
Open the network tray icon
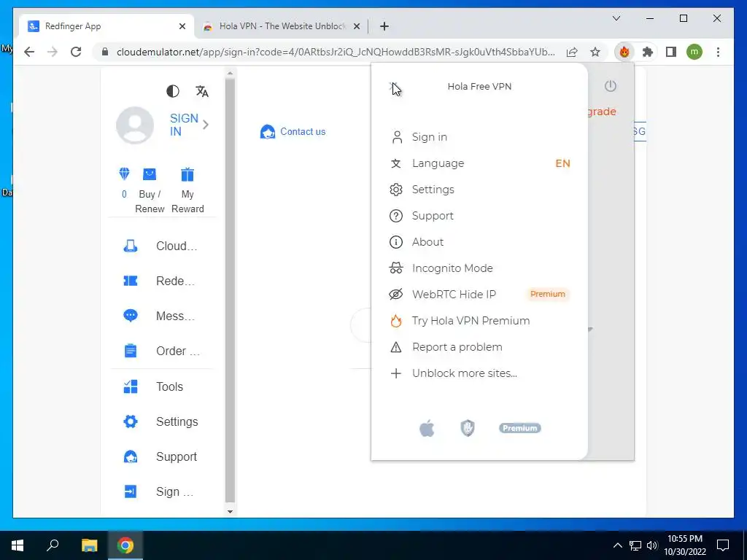tap(635, 545)
